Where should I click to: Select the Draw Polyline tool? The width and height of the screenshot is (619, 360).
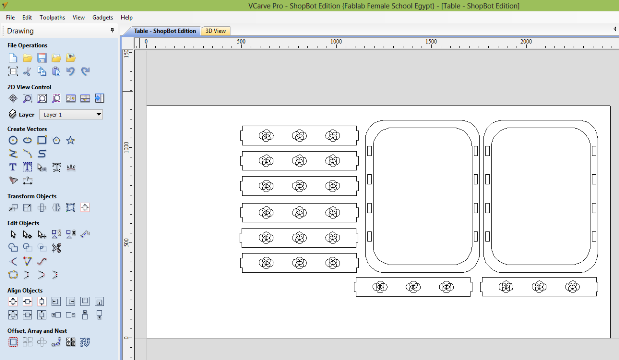tap(13, 154)
